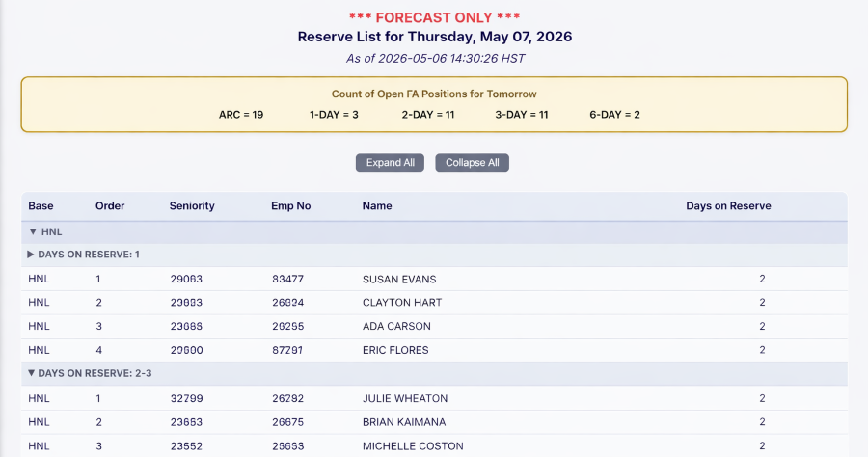Click the Collapse All button
868x457 pixels.
[473, 163]
